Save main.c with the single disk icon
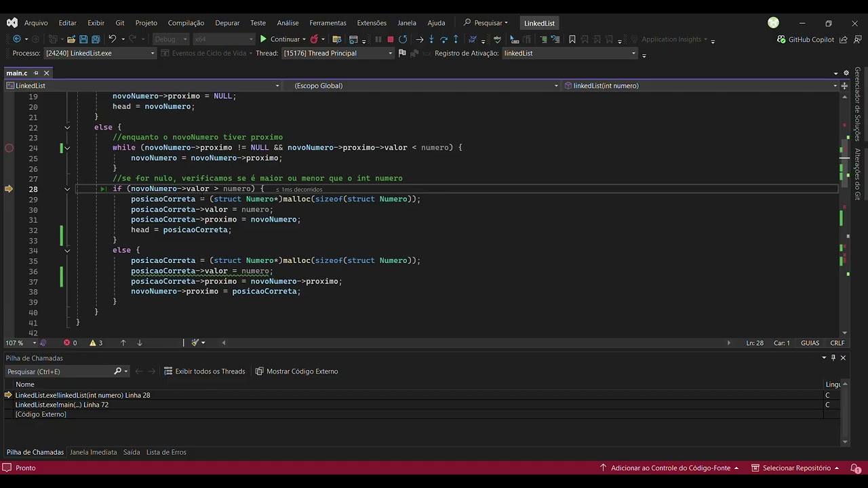The height and width of the screenshot is (488, 868). pos(83,39)
